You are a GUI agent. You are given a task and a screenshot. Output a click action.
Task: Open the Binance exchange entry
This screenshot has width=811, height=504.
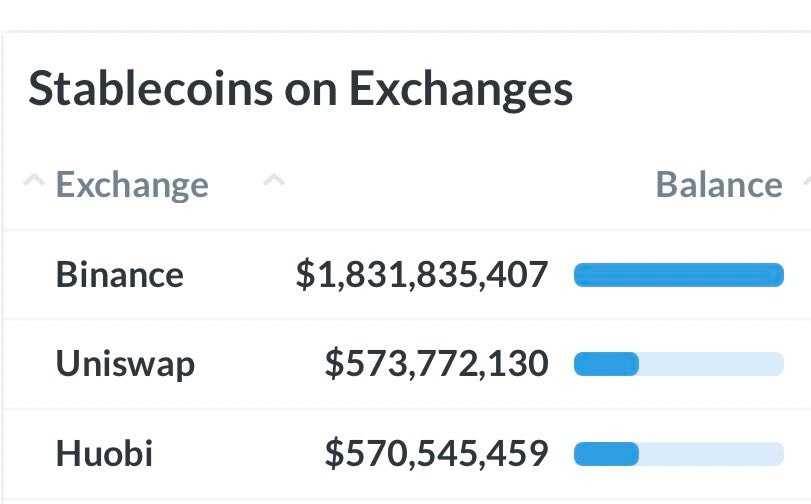[119, 274]
